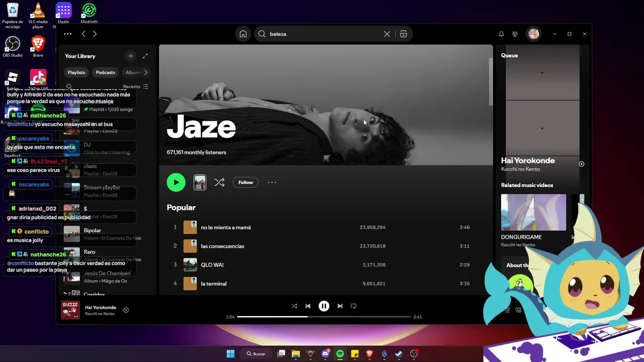Open 'Kocchi no Kento' artist in player bar
644x362 pixels.
100,314
